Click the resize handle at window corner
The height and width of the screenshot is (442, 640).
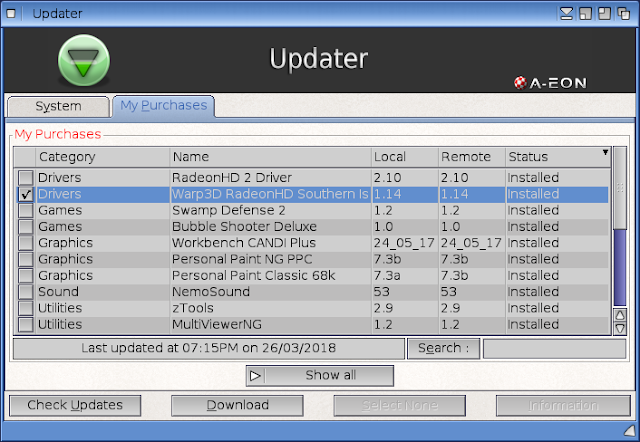pos(631,431)
